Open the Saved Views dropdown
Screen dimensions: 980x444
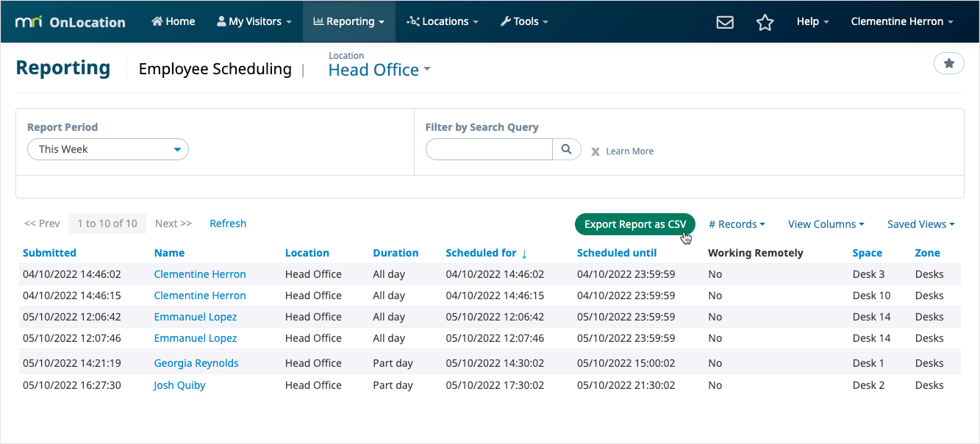pos(920,224)
